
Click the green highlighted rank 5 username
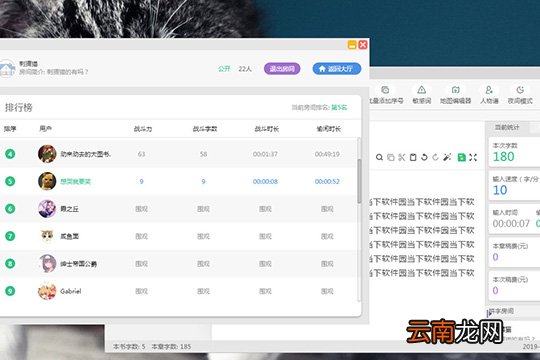click(x=75, y=182)
